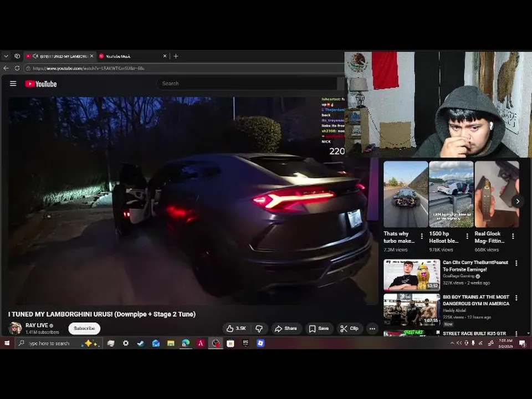This screenshot has width=532, height=399.
Task: Share the Lamborghini Urus video
Action: coord(286,329)
